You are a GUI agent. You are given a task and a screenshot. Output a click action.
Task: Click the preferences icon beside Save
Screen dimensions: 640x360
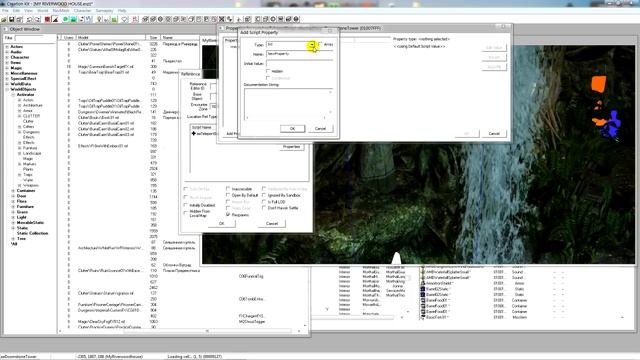point(19,19)
